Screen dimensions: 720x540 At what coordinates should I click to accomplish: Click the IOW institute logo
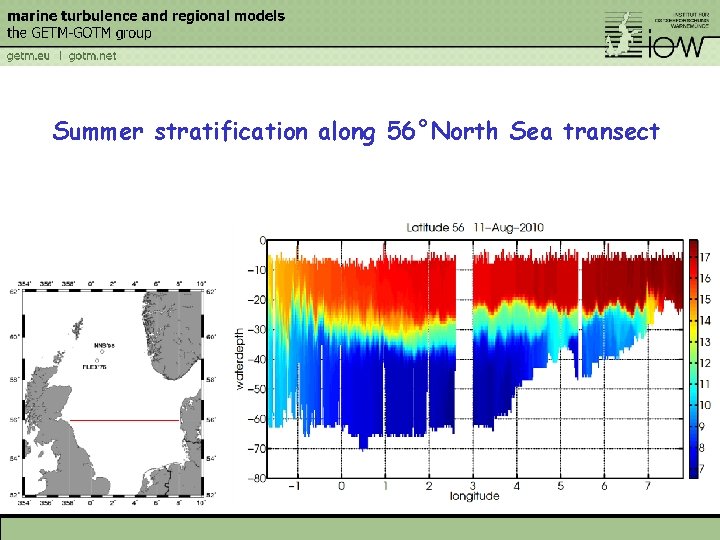(x=657, y=34)
